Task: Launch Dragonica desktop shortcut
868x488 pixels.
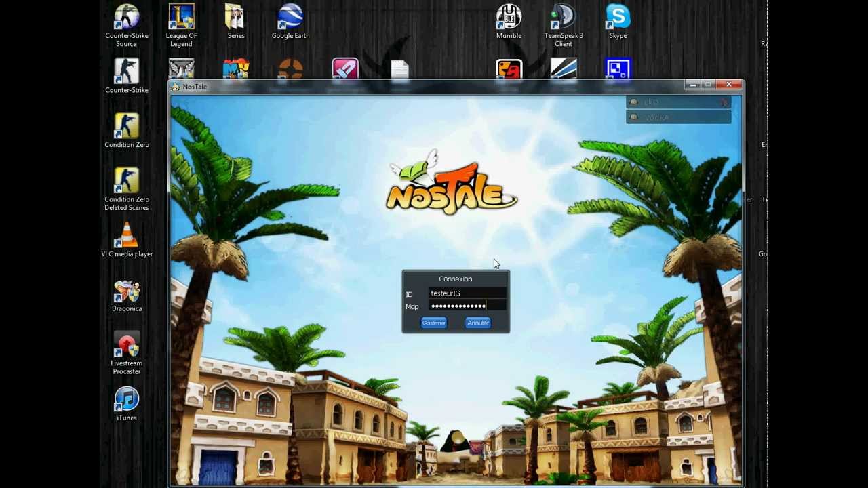Action: coord(126,295)
